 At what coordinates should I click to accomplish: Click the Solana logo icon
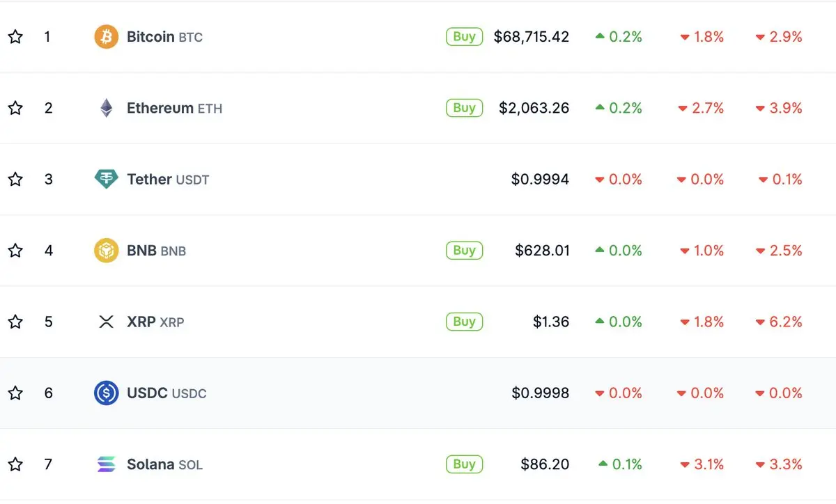[x=106, y=464]
